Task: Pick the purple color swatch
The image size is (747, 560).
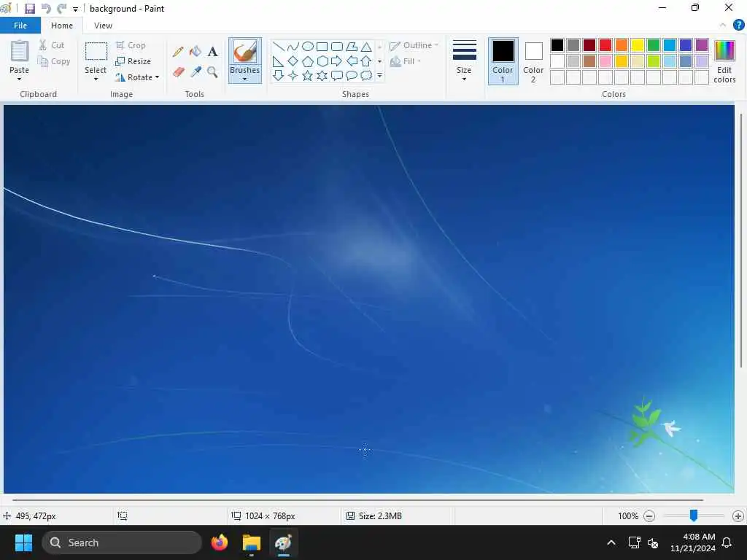Action: (x=702, y=45)
